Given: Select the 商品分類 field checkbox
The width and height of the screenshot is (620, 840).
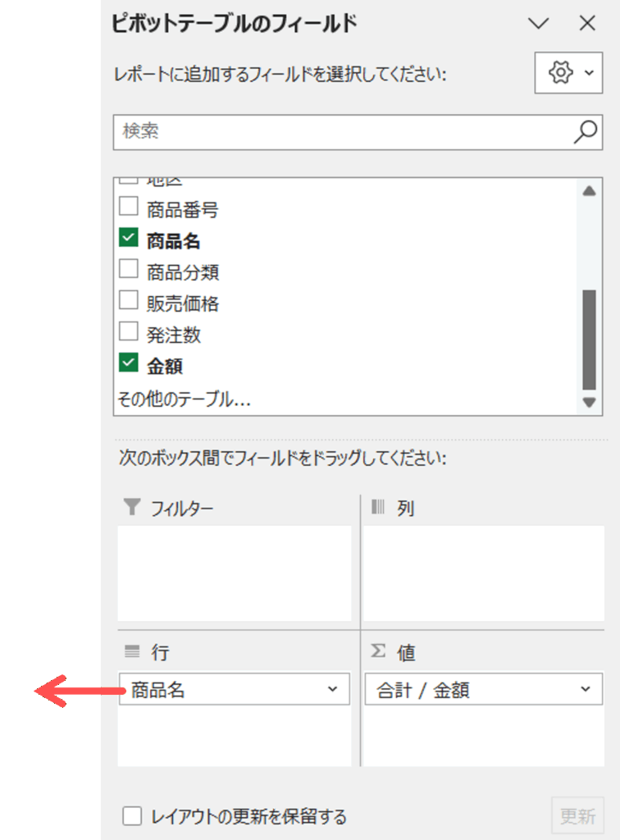Looking at the screenshot, I should tap(129, 270).
